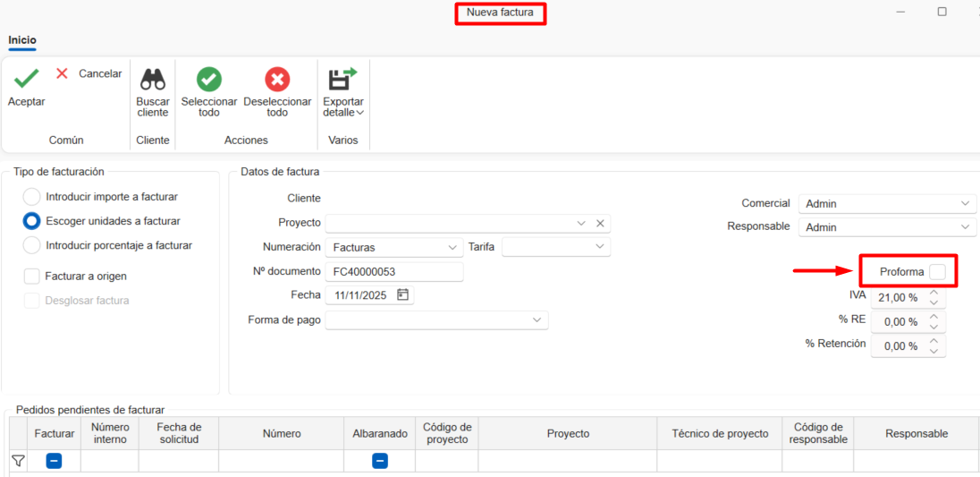Enable the Facturar a origen checkbox
This screenshot has width=980, height=477.
32,277
